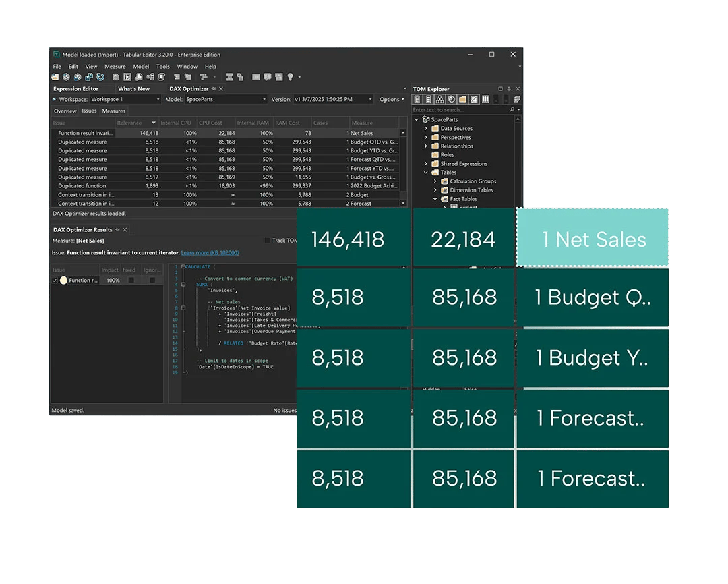Open the Measures sub-tab
728x584 pixels.
[114, 111]
